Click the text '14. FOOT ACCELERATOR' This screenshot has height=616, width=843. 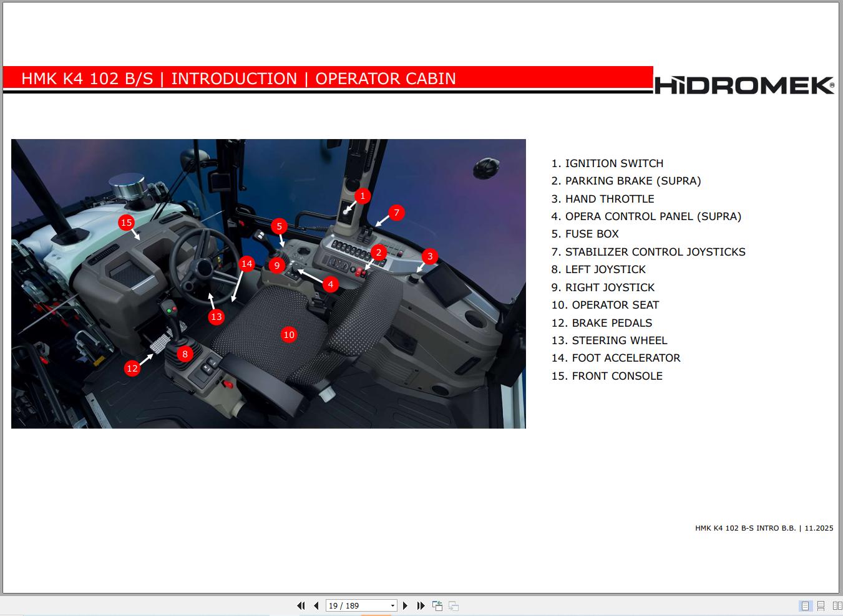(616, 358)
